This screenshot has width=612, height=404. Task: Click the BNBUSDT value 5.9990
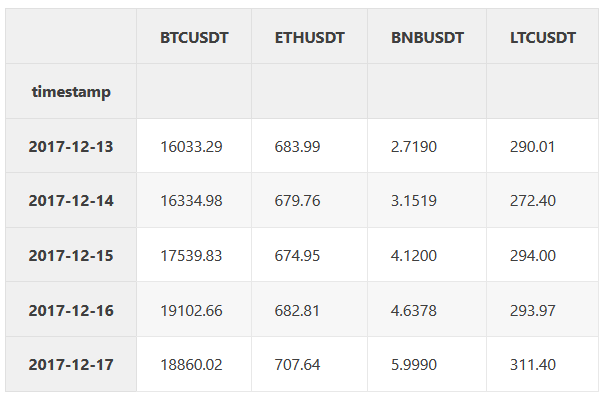coord(414,364)
